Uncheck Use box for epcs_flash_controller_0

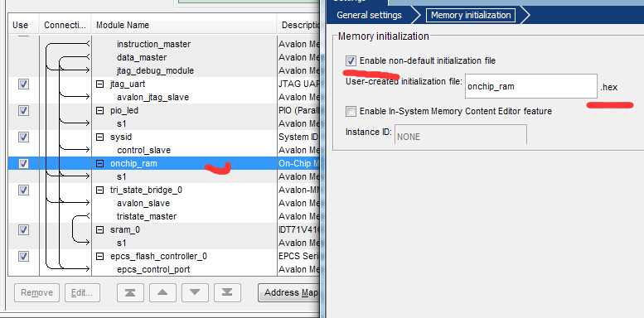[23, 257]
